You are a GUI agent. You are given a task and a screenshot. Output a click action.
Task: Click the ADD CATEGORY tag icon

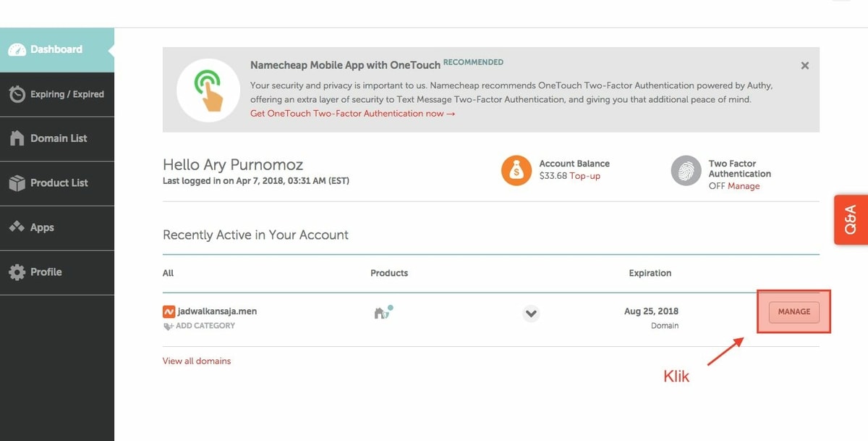pyautogui.click(x=169, y=327)
